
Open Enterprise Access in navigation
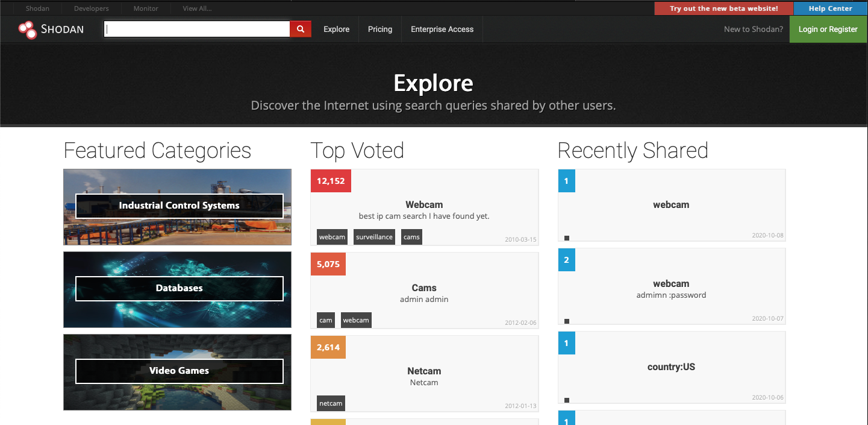[442, 29]
